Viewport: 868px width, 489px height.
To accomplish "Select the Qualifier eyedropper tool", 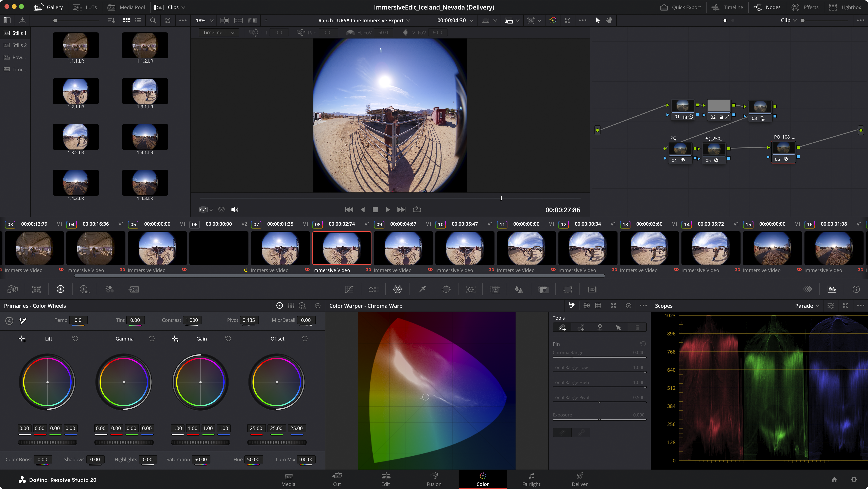I will (x=422, y=289).
